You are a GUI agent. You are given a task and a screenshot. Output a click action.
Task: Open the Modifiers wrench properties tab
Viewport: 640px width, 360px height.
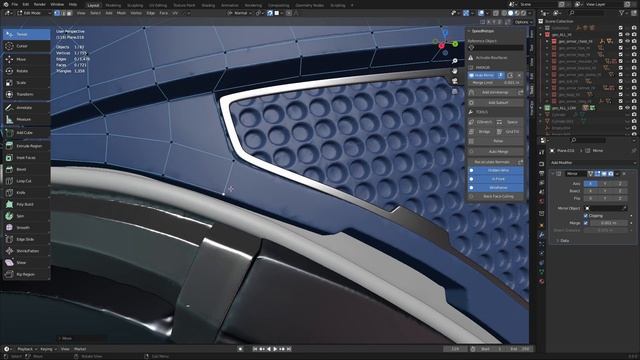[542, 235]
